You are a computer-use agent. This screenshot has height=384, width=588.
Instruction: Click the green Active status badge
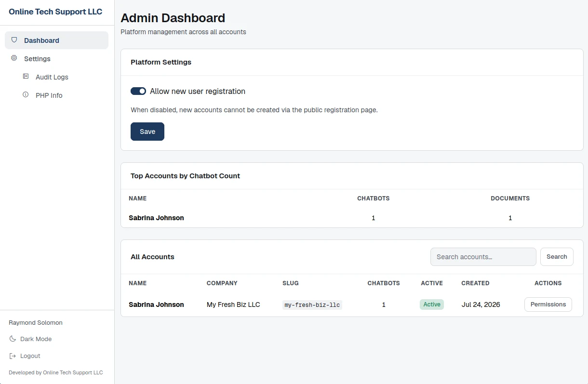coord(432,305)
